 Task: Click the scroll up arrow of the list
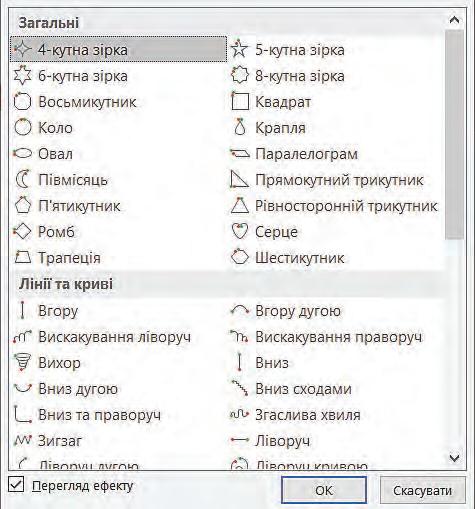[x=454, y=20]
